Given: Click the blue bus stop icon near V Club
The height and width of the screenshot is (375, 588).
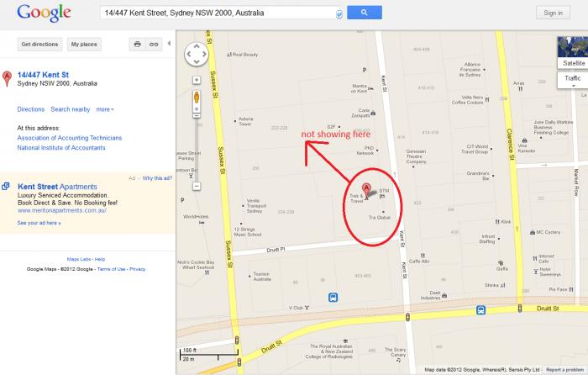Looking at the screenshot, I should 333,298.
